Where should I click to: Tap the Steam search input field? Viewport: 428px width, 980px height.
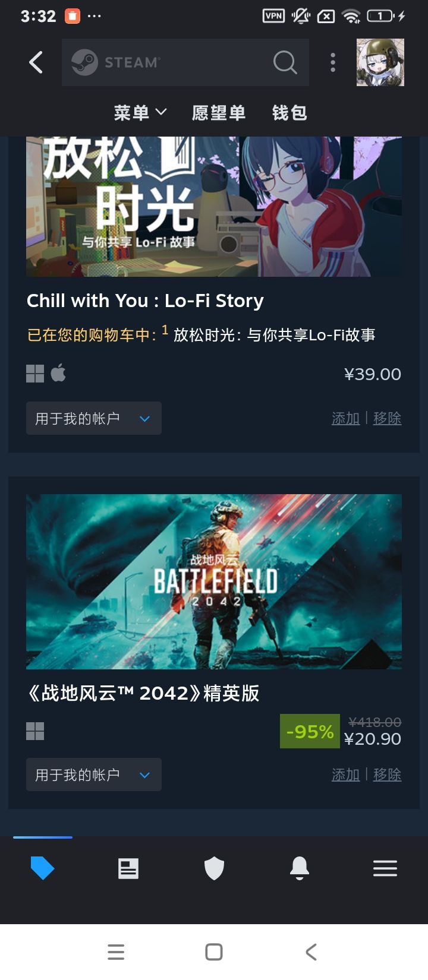point(172,62)
